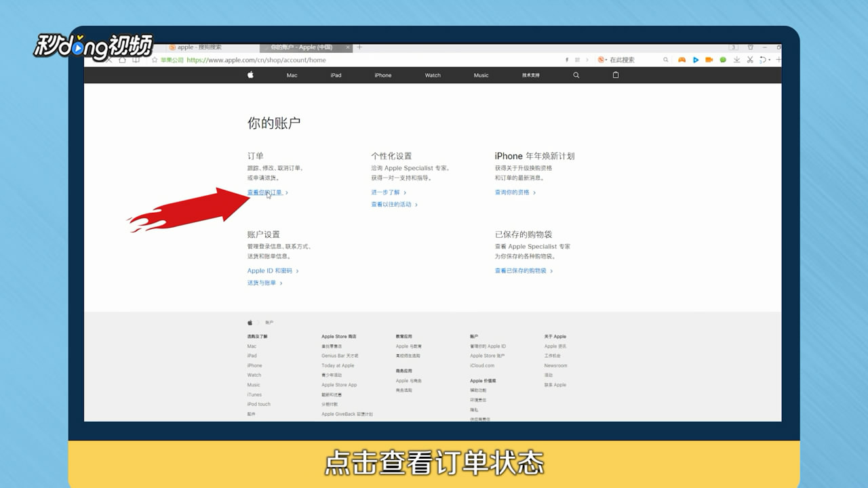This screenshot has width=868, height=488.
Task: Click the green WeChat icon in the toolbar
Action: pyautogui.click(x=723, y=60)
